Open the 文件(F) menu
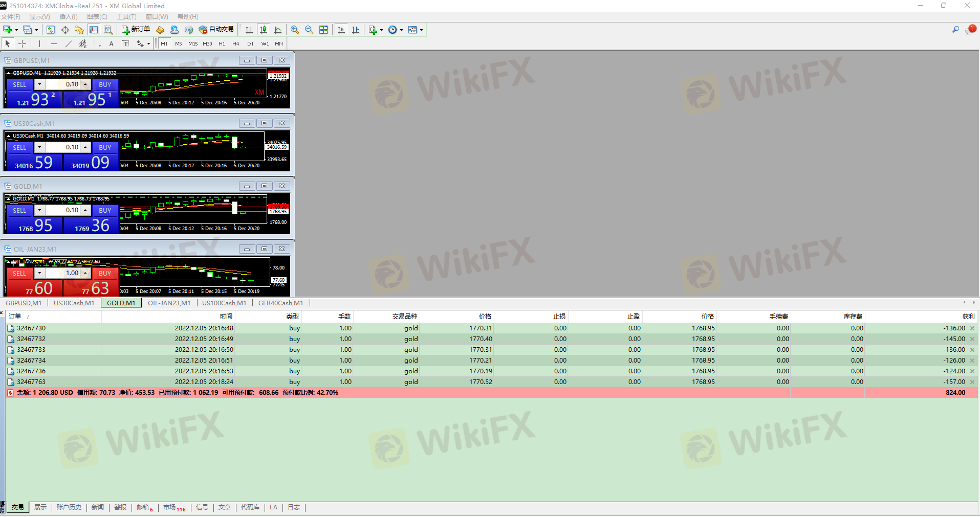The image size is (980, 517). point(10,17)
